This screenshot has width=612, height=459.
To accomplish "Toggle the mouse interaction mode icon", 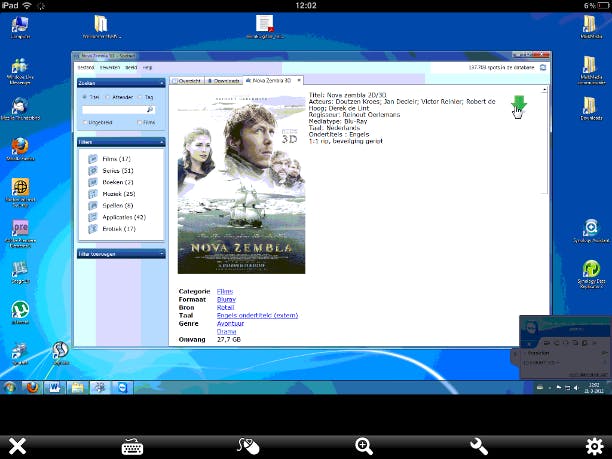I will coord(248,446).
